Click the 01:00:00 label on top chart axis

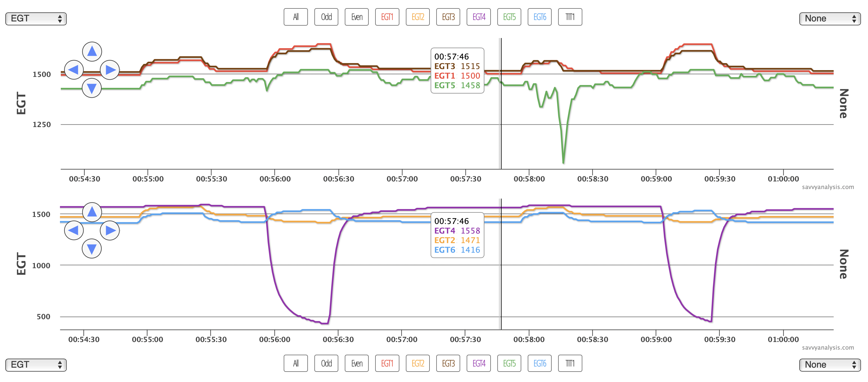pos(783,179)
